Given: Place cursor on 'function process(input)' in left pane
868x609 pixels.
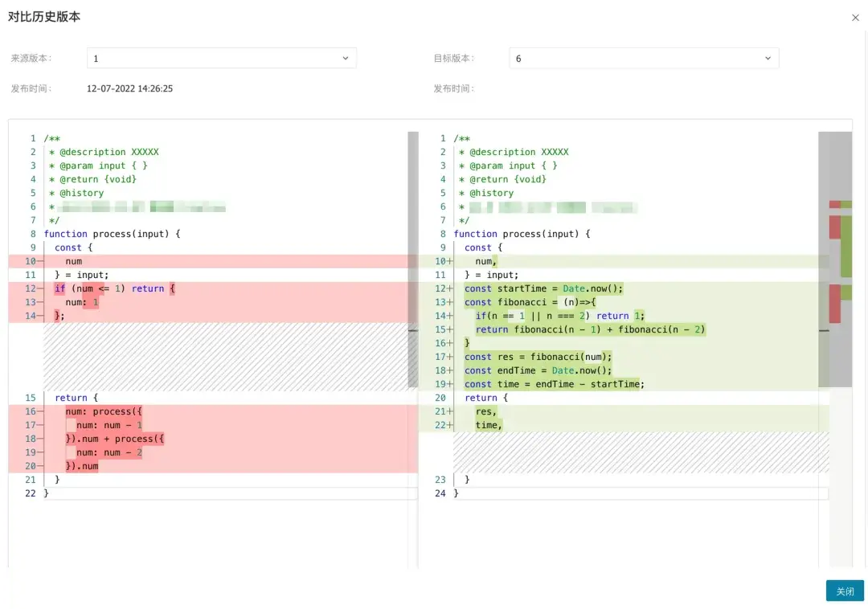Looking at the screenshot, I should pyautogui.click(x=112, y=234).
